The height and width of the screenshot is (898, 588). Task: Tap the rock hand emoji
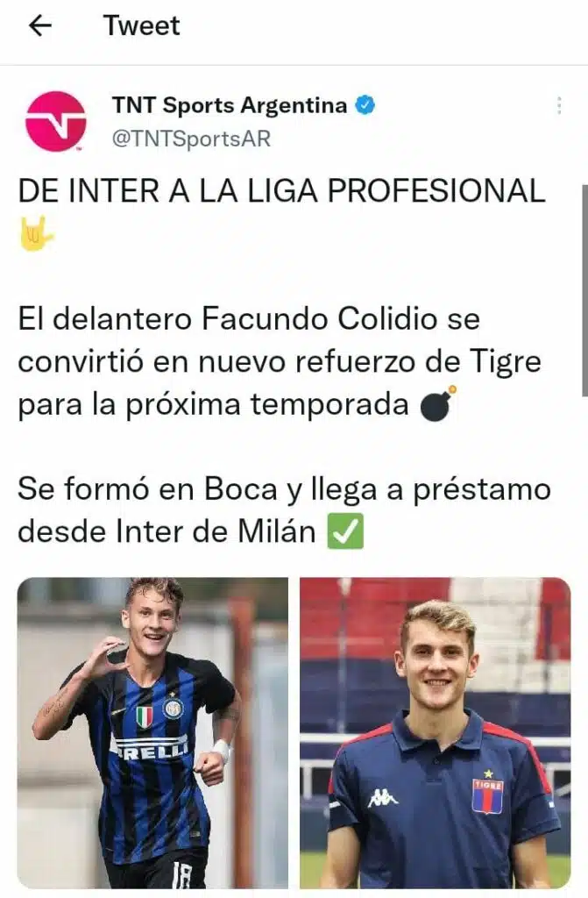click(x=36, y=233)
